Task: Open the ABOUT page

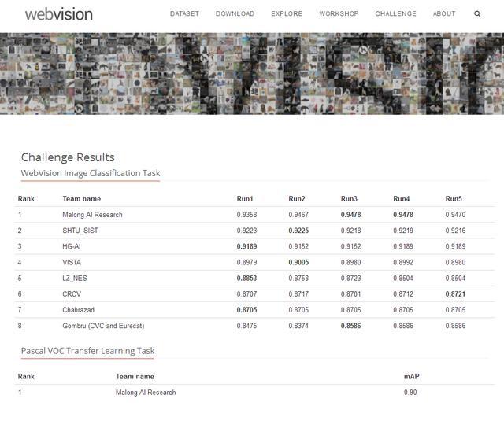Action: click(444, 14)
